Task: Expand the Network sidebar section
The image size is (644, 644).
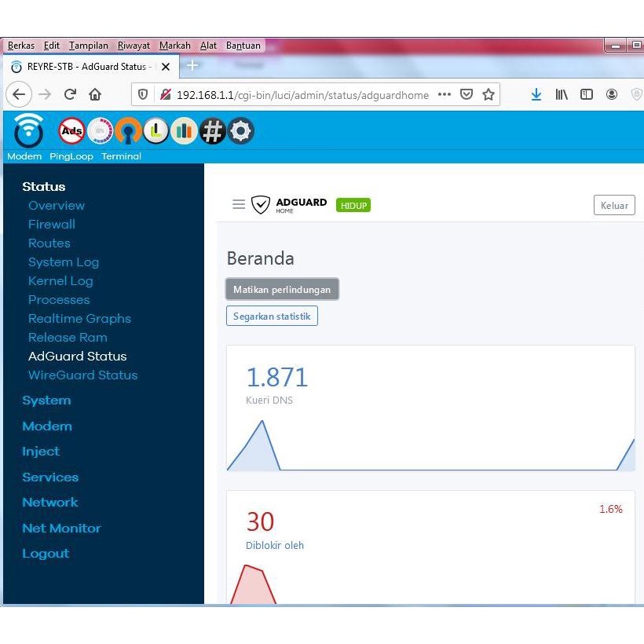Action: tap(49, 503)
